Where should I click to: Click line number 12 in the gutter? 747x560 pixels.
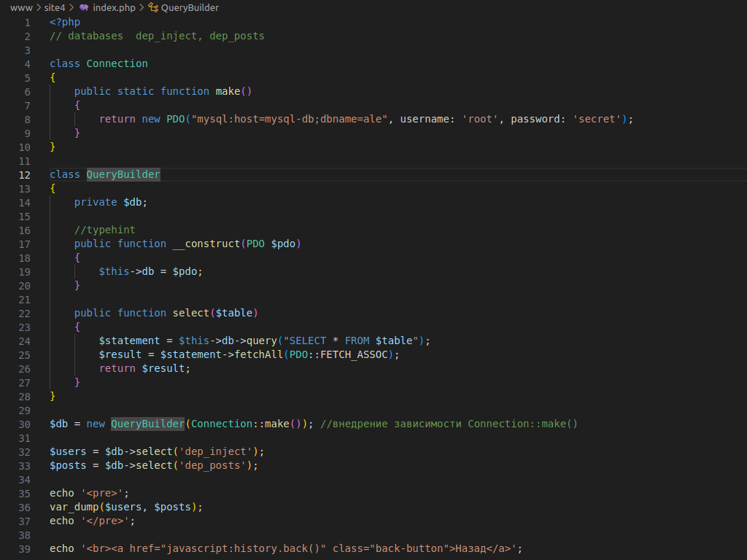pos(25,174)
